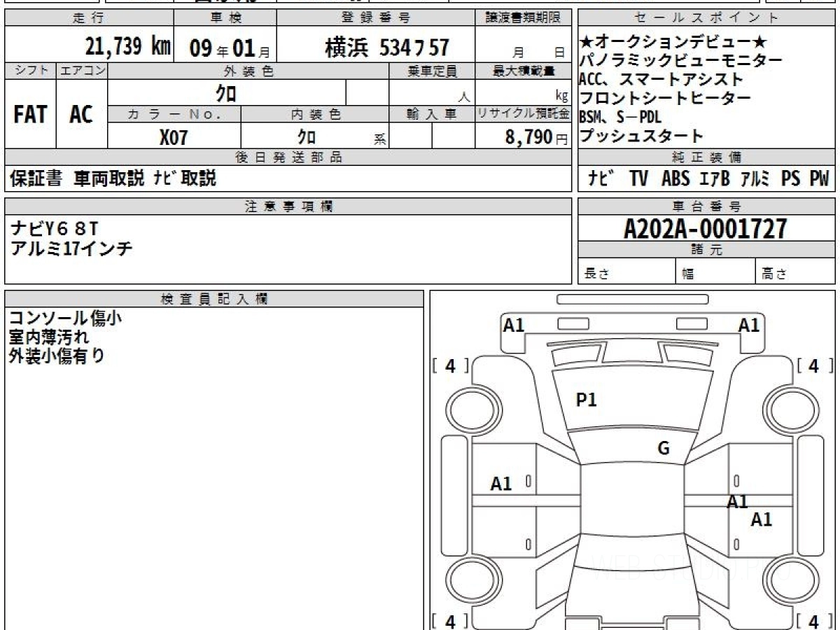Click the color number X07
Screen dimensions: 840x630
174,137
